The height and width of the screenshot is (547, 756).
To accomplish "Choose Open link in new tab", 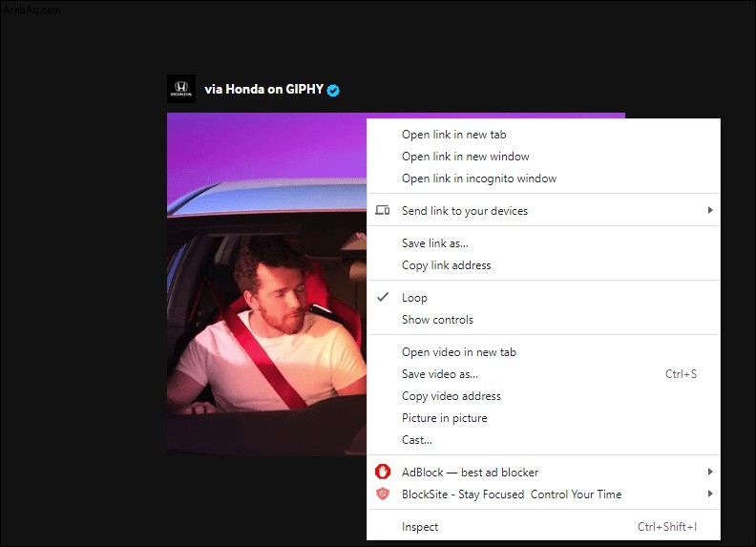I will click(x=543, y=135).
